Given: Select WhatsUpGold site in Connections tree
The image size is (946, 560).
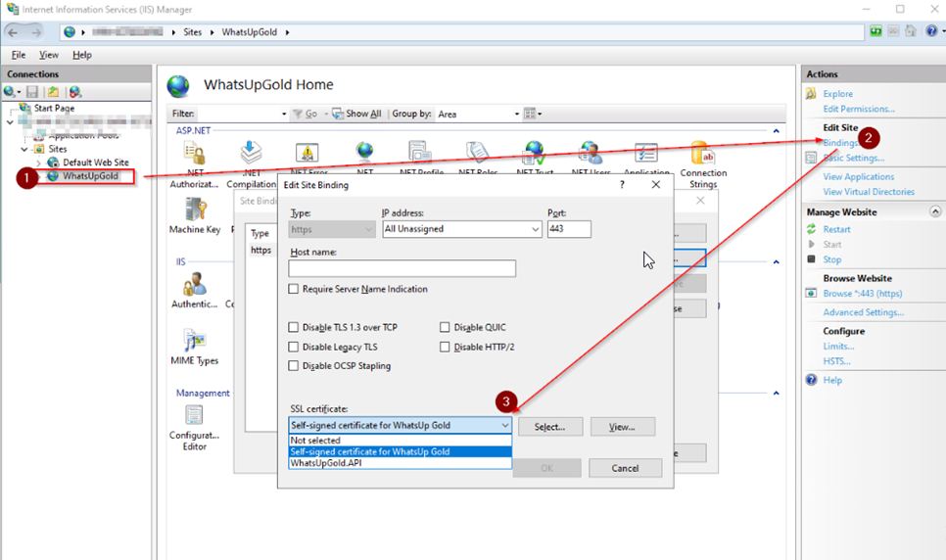Looking at the screenshot, I should [x=90, y=176].
